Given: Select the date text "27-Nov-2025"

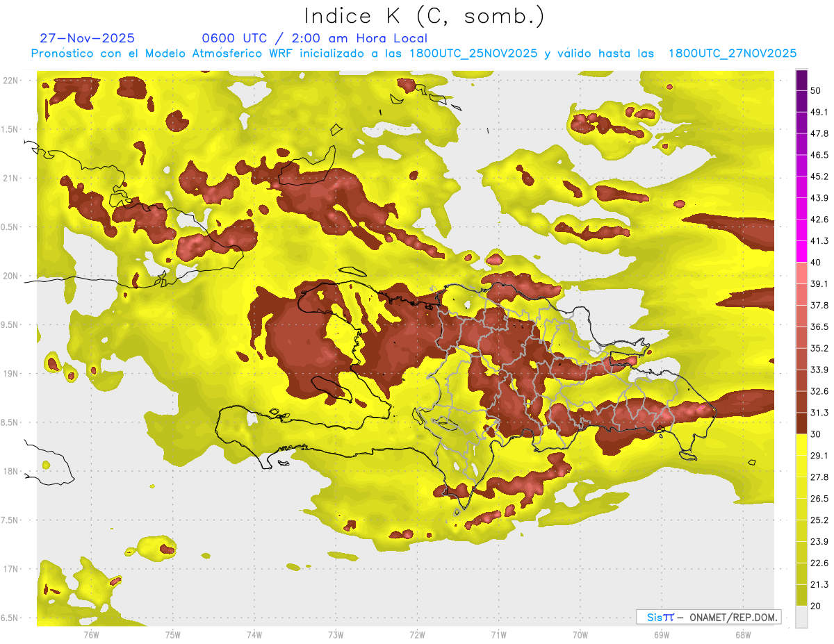Looking at the screenshot, I should (88, 38).
